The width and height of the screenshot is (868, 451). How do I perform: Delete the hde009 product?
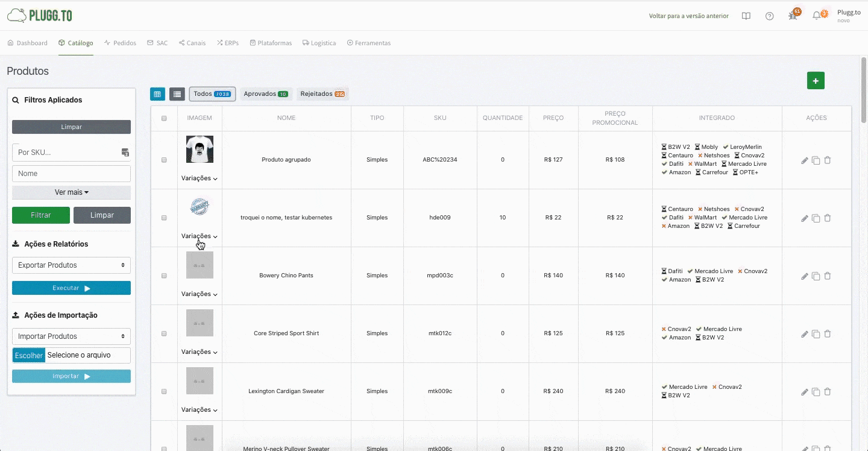pos(828,218)
